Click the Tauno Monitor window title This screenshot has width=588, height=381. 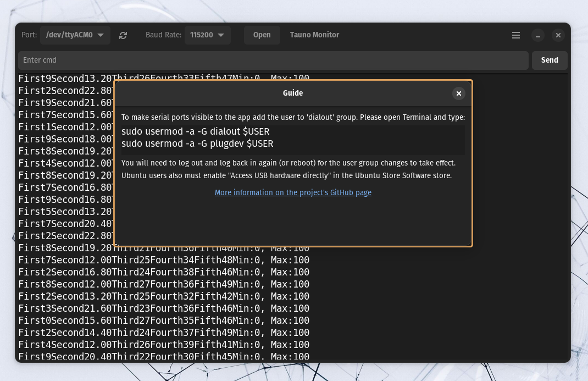tap(314, 35)
